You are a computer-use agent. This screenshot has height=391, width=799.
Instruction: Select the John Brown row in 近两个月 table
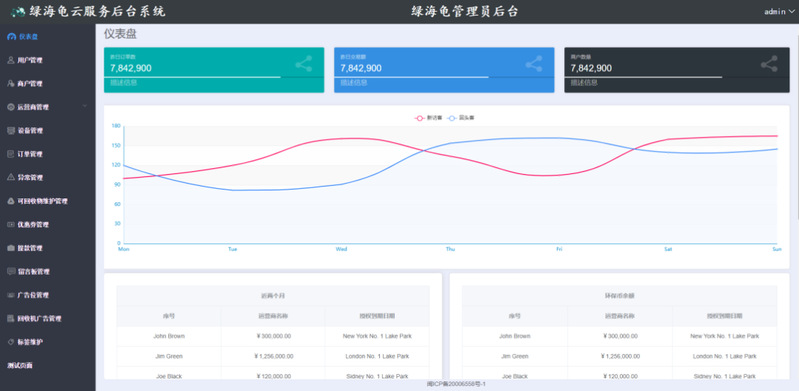coord(273,336)
